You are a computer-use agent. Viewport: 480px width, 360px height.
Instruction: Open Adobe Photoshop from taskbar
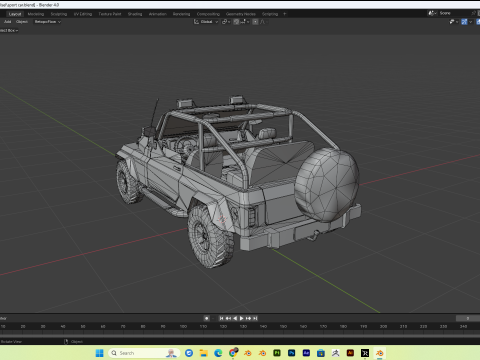point(292,353)
